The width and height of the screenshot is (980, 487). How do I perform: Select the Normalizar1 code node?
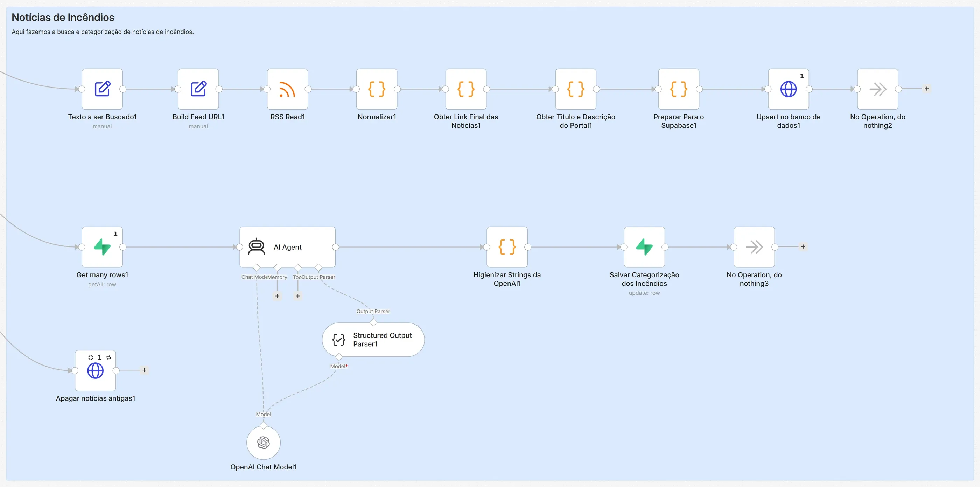pos(377,89)
